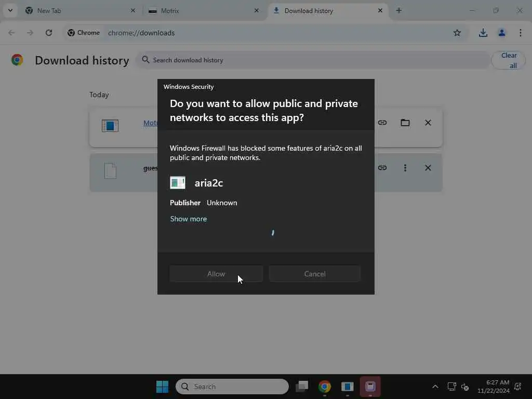Open the Motrix download file link

(150, 123)
